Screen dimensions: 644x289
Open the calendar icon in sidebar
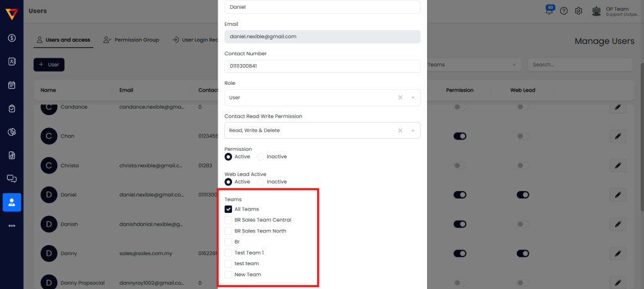tap(12, 85)
